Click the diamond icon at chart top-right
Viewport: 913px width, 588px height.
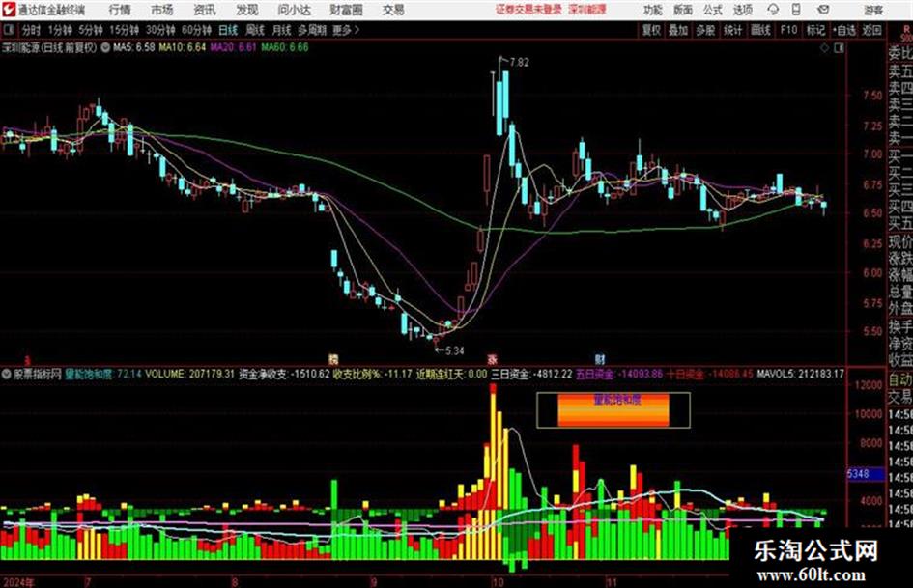tap(824, 48)
